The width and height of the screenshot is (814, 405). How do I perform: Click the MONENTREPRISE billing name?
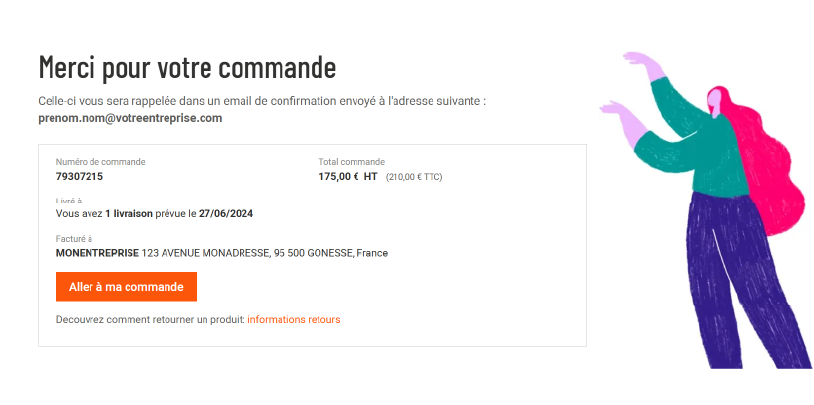(x=97, y=253)
